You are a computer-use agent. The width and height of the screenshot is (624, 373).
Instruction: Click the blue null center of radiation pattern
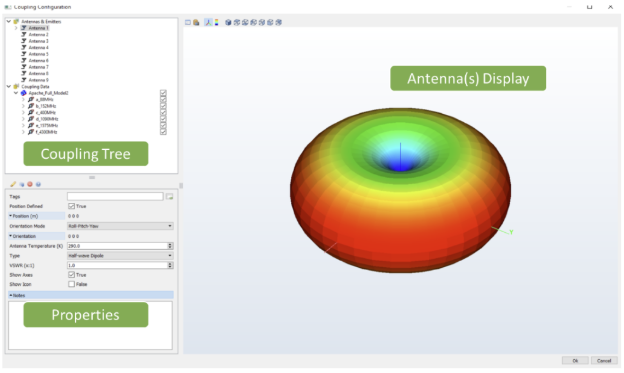click(400, 164)
